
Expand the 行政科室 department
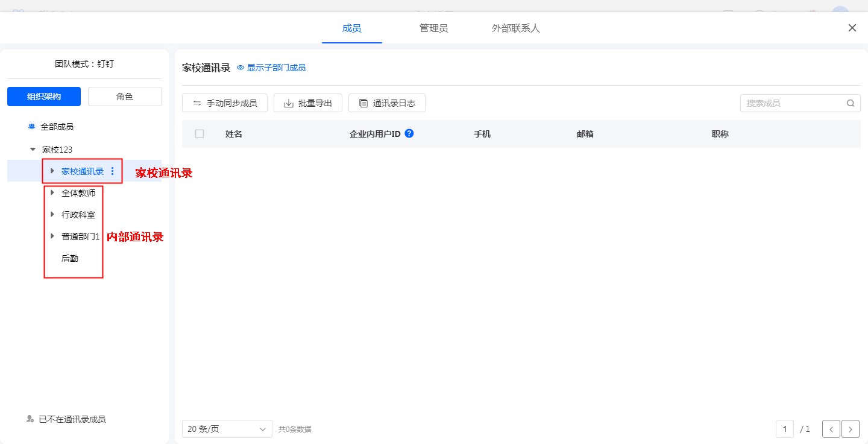[x=52, y=215]
